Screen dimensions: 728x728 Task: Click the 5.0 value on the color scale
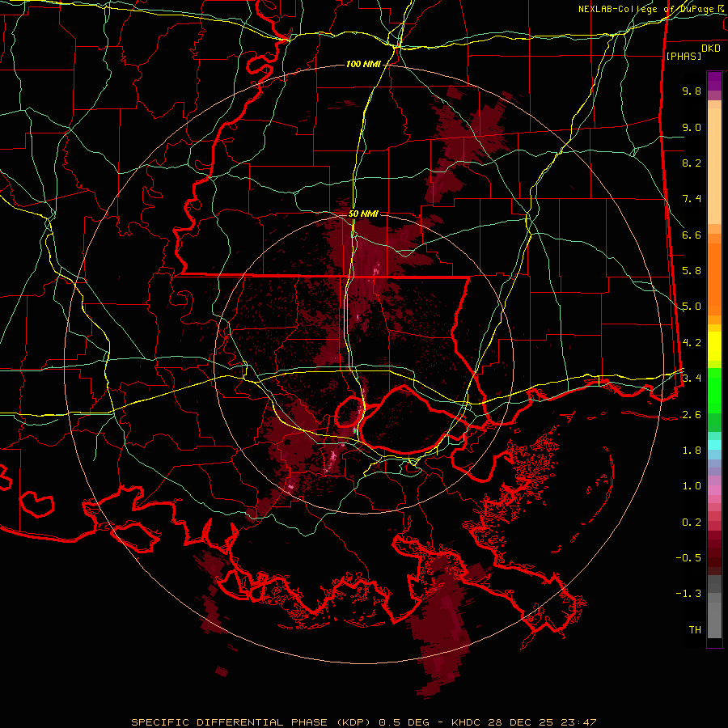[692, 307]
